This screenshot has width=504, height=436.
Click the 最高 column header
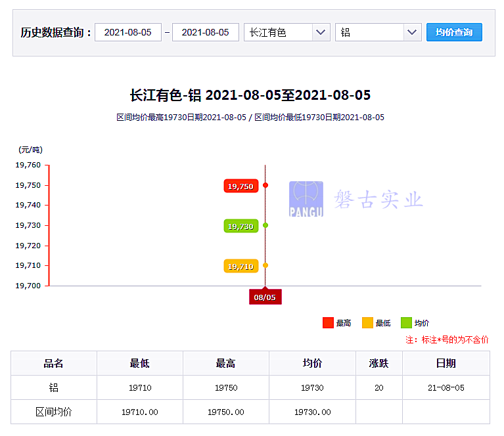click(x=226, y=363)
